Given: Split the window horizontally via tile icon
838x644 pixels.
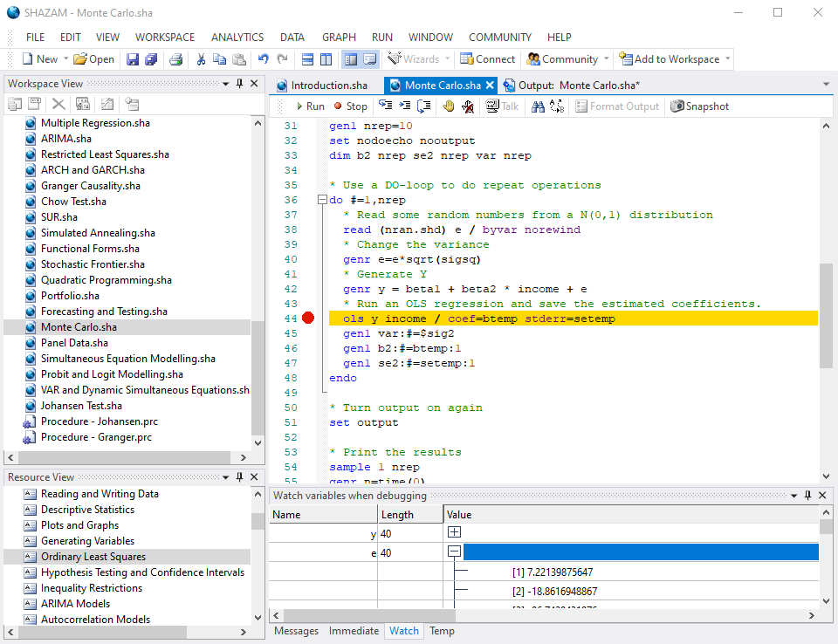Looking at the screenshot, I should click(308, 59).
